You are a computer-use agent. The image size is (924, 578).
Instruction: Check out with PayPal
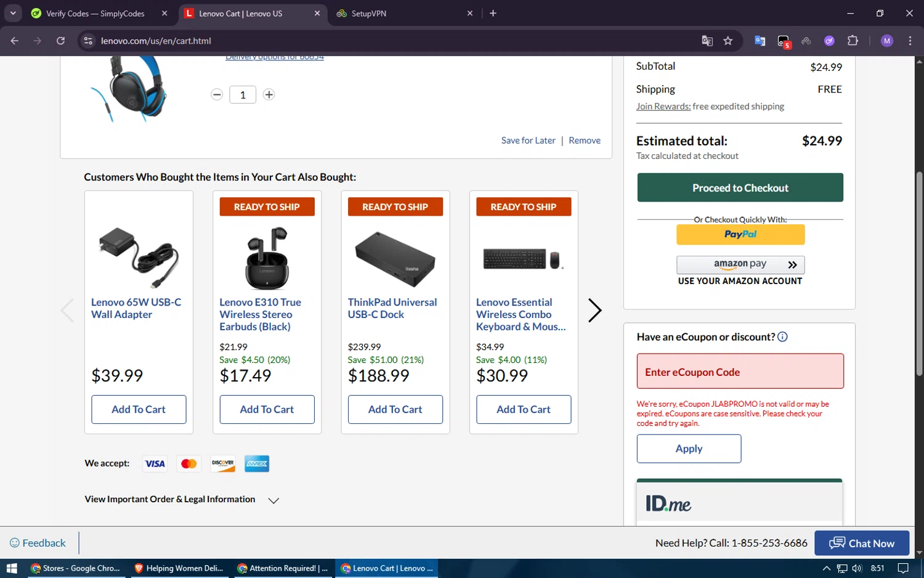[740, 234]
